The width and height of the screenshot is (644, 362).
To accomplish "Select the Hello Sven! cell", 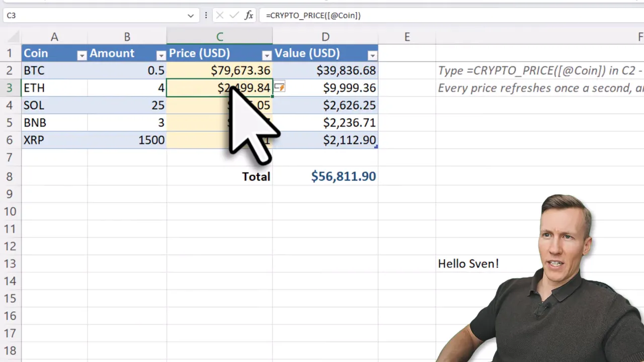I will click(468, 263).
